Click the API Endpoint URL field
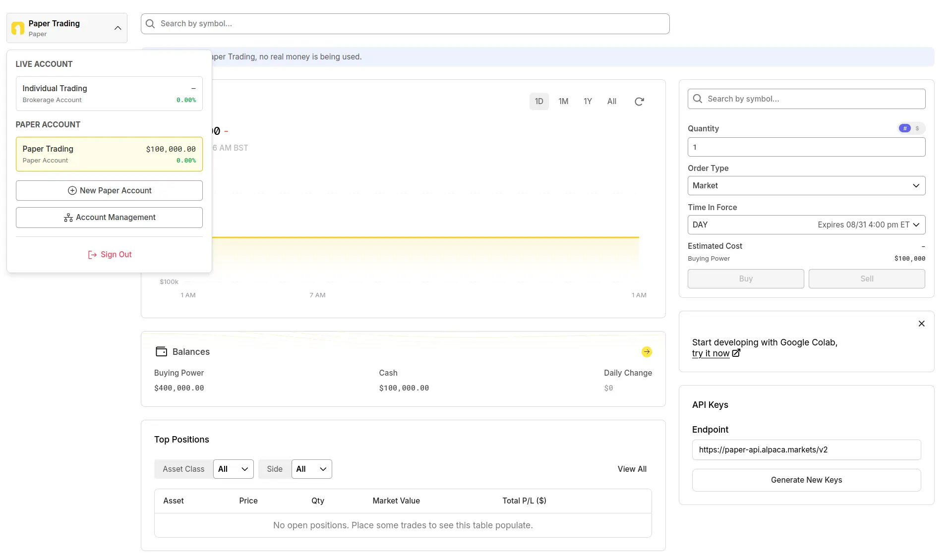 pyautogui.click(x=806, y=450)
